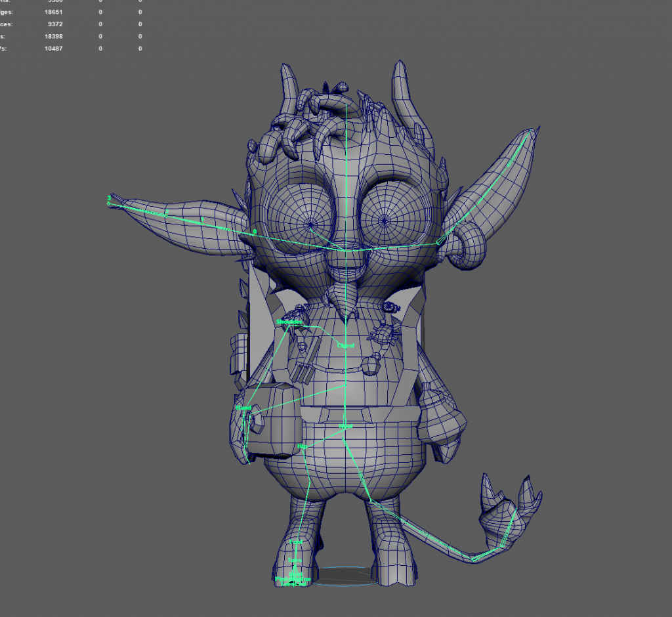This screenshot has width=672, height=617.
Task: Select the Hip joint label
Action: (x=303, y=446)
